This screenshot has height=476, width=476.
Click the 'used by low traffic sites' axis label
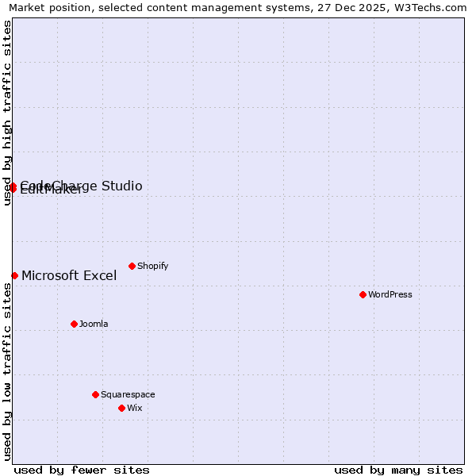coord(6,372)
